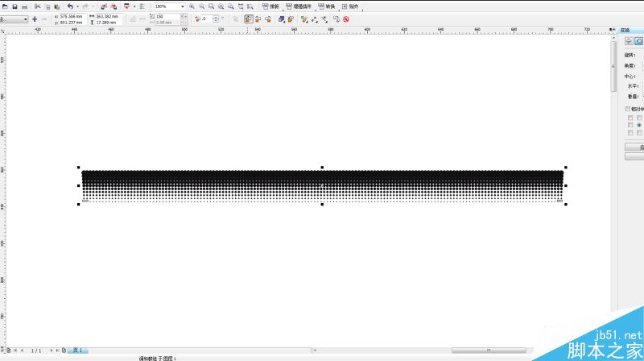Paste from clipboard icon
644x361 pixels.
pos(57,6)
